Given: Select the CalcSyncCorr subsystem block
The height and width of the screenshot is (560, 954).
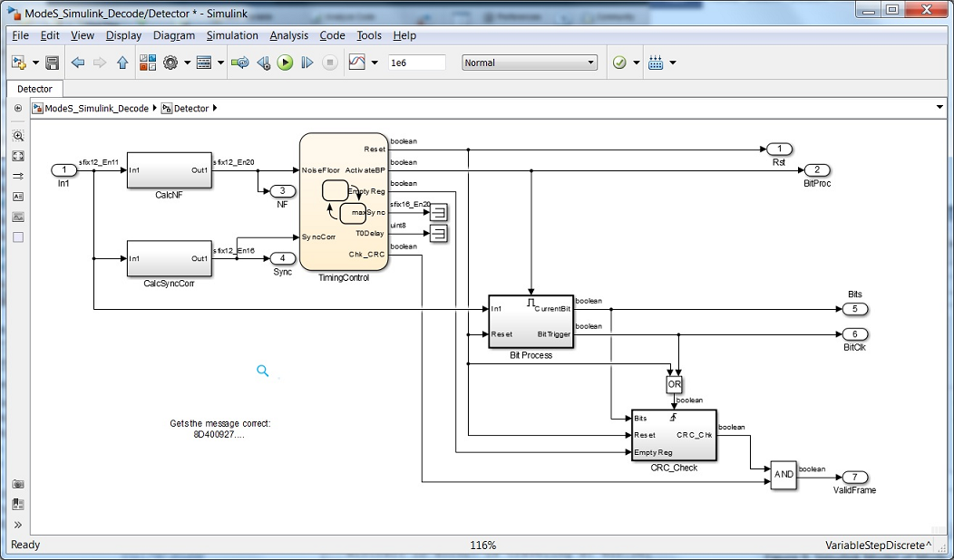Looking at the screenshot, I should (x=170, y=258).
